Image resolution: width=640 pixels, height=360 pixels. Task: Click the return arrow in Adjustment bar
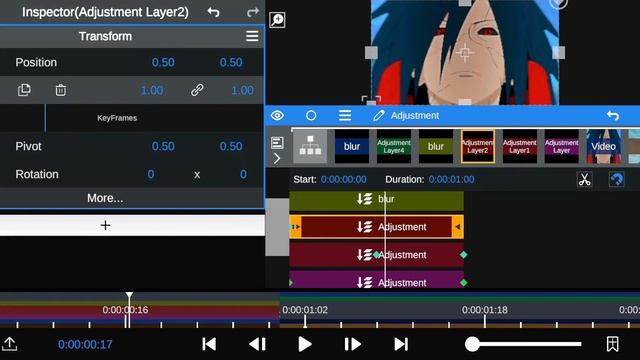[x=613, y=116]
